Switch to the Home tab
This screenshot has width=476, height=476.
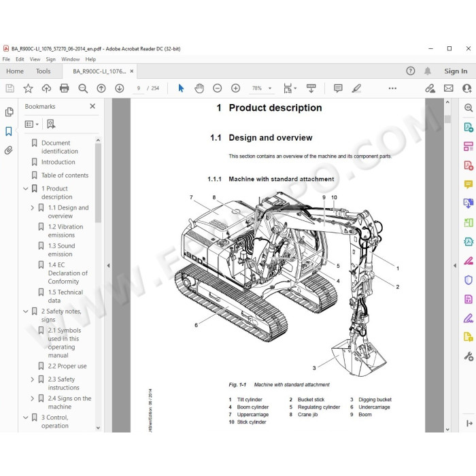pos(15,71)
